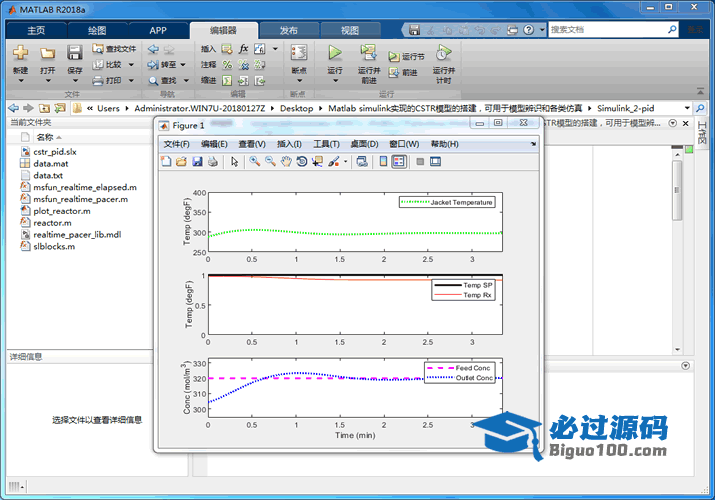Screen dimensions: 715x500
Task: Switch to the 视图 (View) tab
Action: [350, 31]
